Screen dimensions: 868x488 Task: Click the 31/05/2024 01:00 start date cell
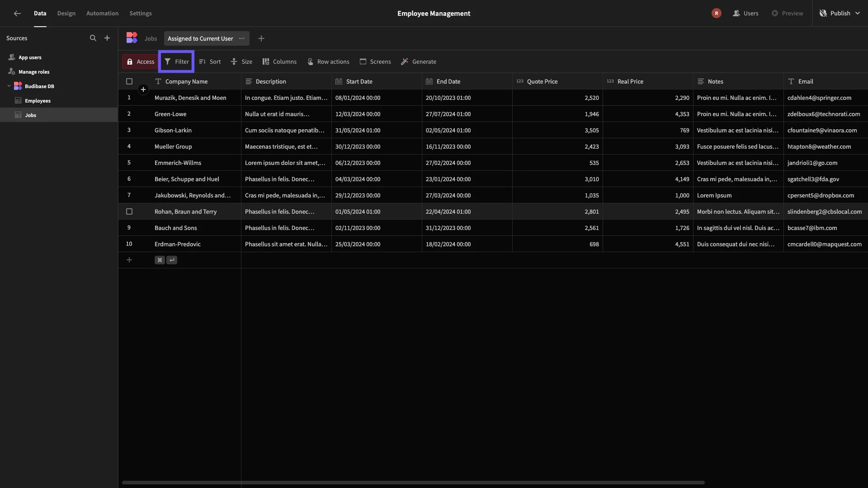[x=377, y=130]
